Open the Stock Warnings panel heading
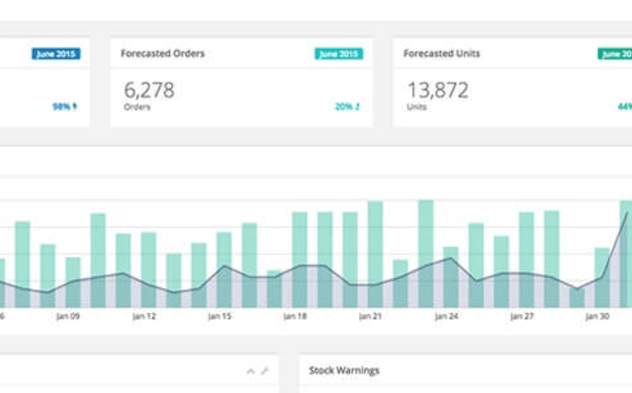 (x=344, y=370)
